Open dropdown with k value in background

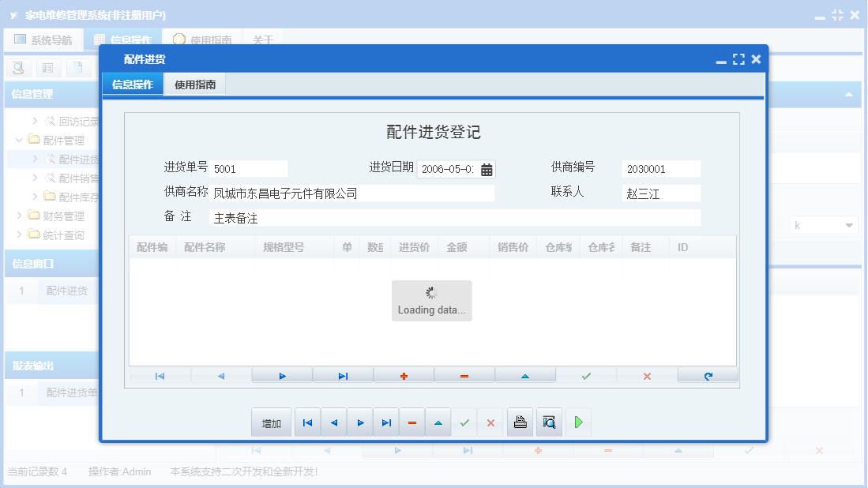point(848,225)
